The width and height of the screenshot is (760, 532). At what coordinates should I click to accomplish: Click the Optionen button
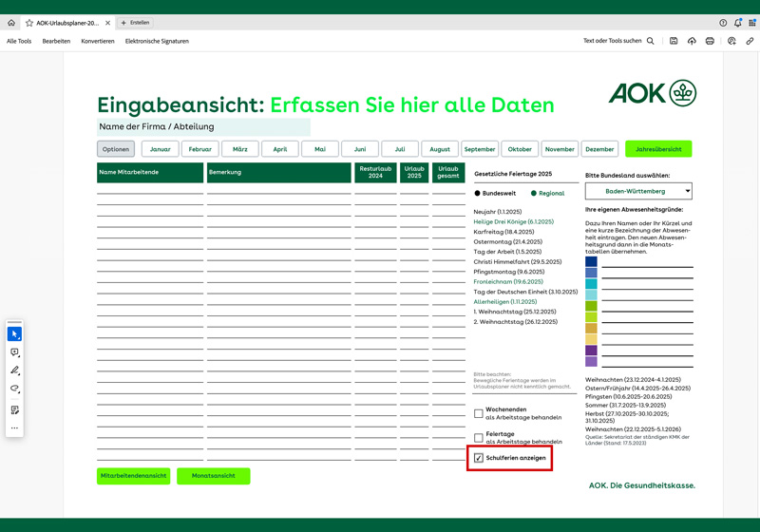click(x=116, y=149)
